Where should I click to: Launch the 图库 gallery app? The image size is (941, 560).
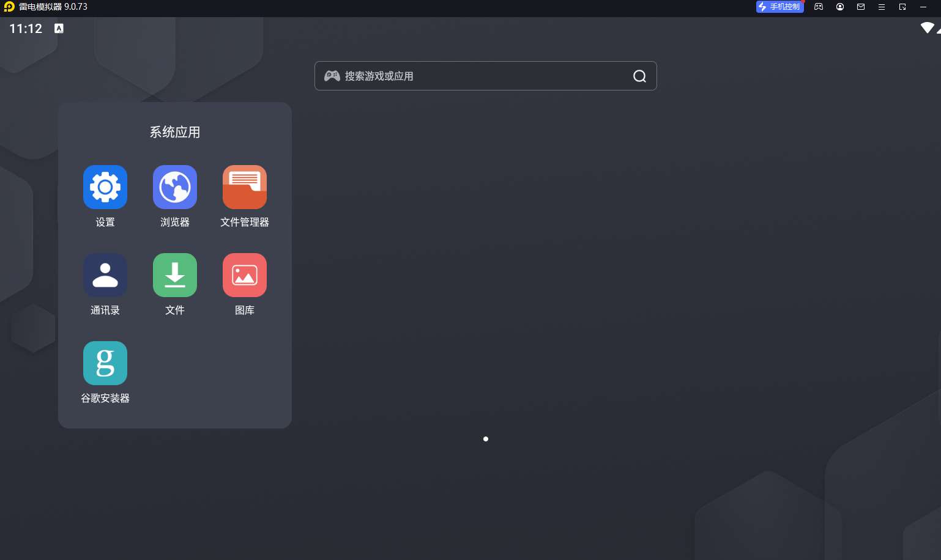pyautogui.click(x=245, y=275)
